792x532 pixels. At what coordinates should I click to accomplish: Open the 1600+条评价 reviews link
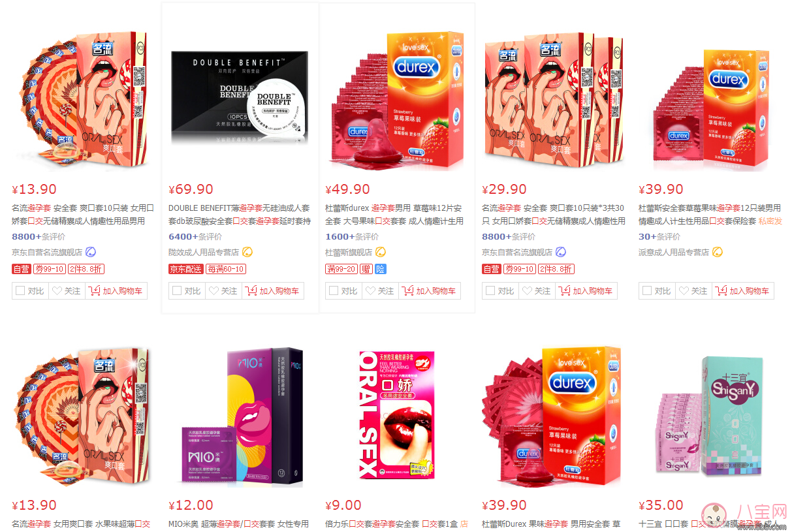point(352,237)
